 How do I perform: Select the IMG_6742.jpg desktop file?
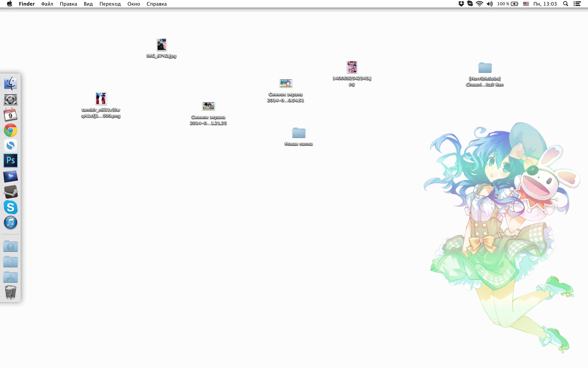pyautogui.click(x=162, y=45)
